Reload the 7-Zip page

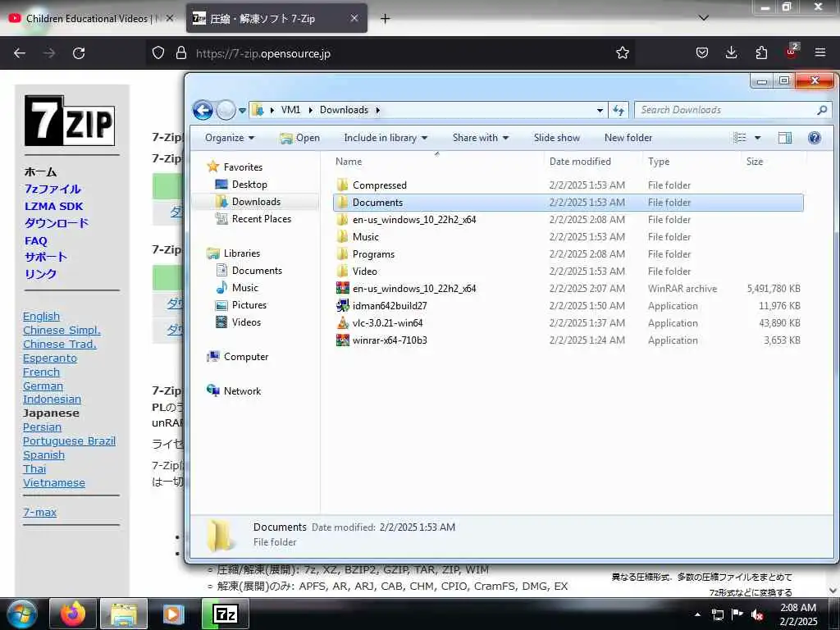coord(79,53)
